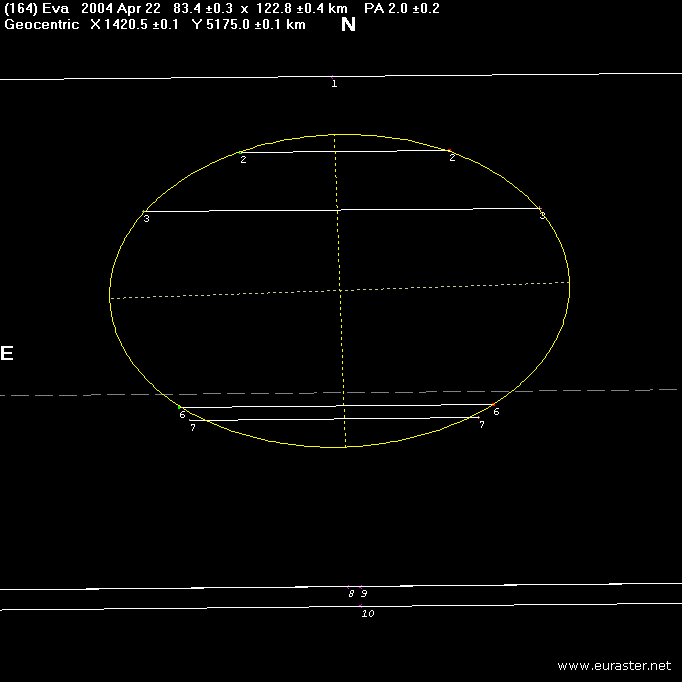Select the right chord 3 endpoint label

(x=542, y=215)
